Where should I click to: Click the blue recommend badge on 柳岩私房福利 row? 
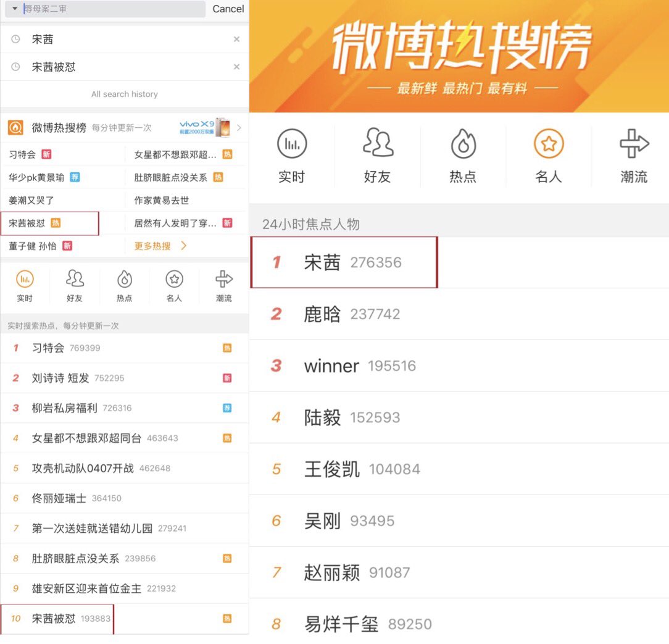(227, 408)
